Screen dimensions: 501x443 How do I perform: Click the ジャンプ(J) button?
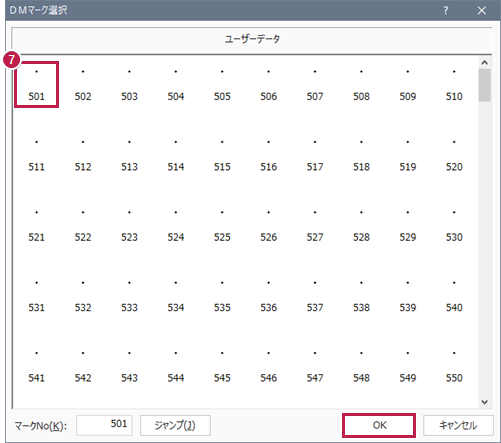pos(175,425)
